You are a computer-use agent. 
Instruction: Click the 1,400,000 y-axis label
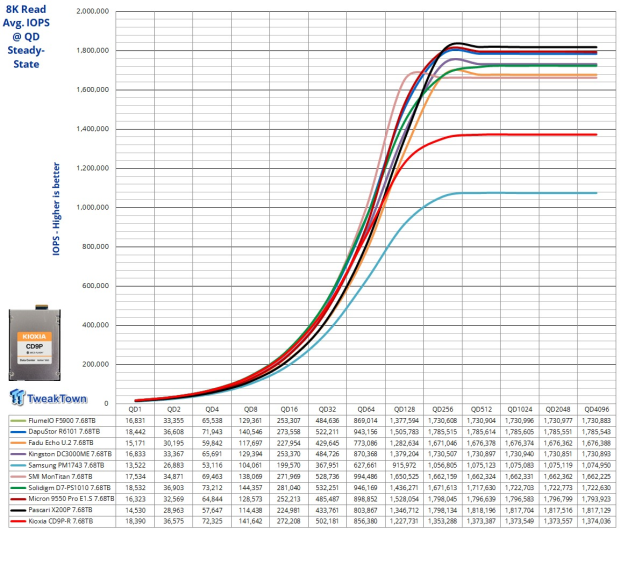click(93, 129)
